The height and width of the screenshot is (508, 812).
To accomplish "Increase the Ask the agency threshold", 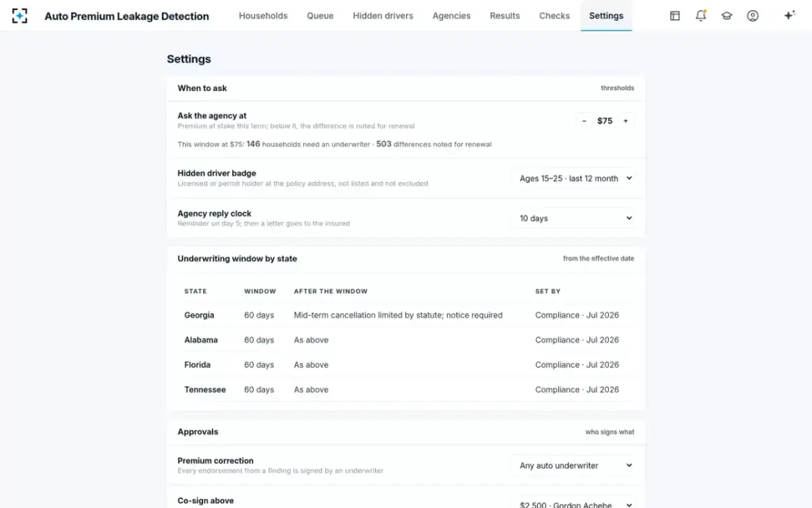I will tap(625, 121).
